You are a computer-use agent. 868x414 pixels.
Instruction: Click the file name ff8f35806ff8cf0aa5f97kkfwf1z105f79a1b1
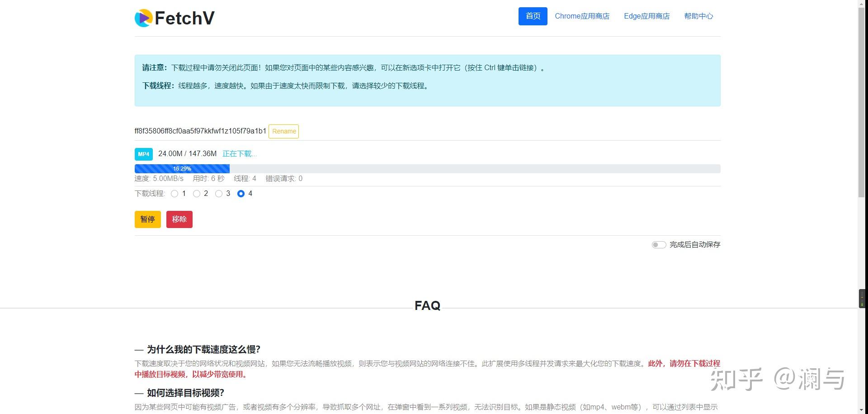pyautogui.click(x=200, y=131)
